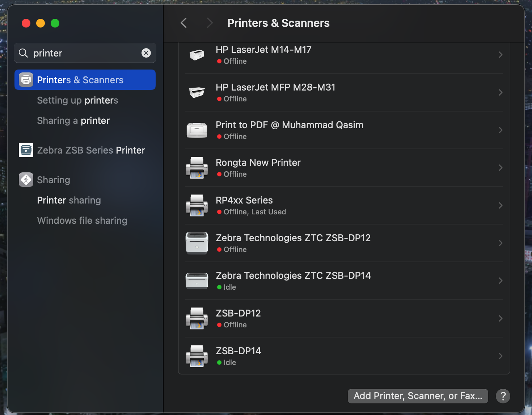Select the RP4xx Series name

coord(244,200)
